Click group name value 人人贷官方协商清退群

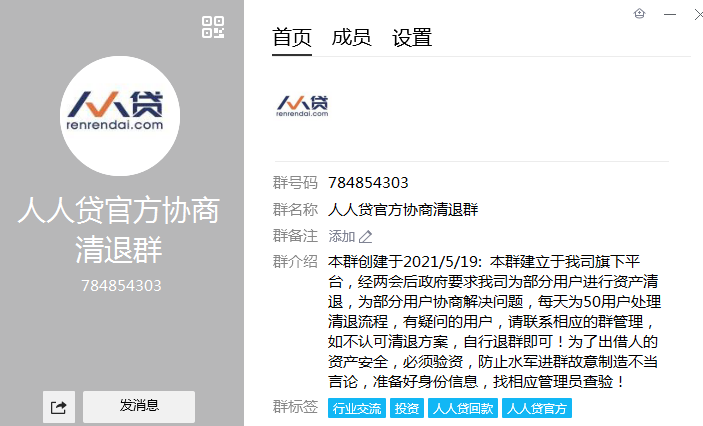click(403, 209)
